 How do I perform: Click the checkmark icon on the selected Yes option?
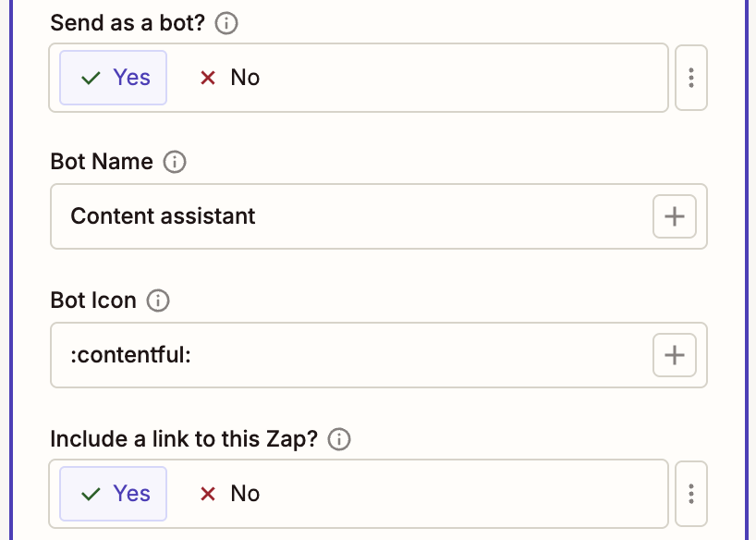point(90,78)
